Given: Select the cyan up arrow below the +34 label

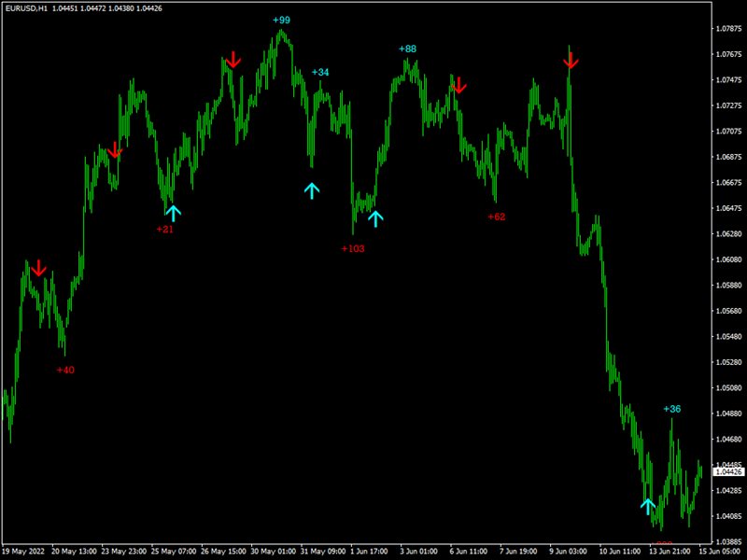Looking at the screenshot, I should pyautogui.click(x=312, y=190).
